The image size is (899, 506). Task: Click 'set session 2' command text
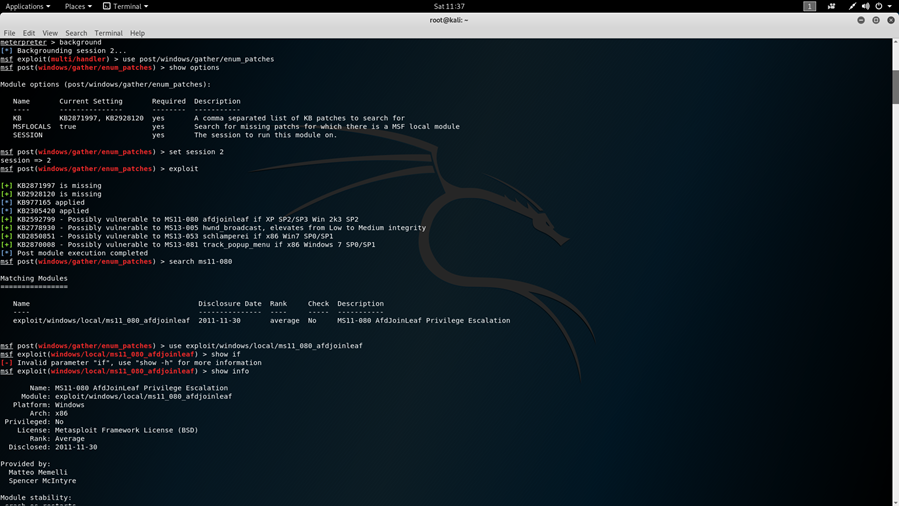point(196,152)
